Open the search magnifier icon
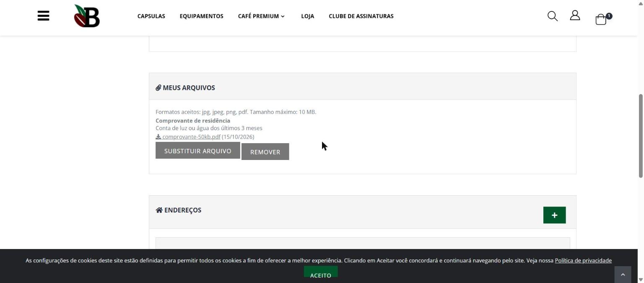This screenshot has width=644, height=283. [553, 16]
